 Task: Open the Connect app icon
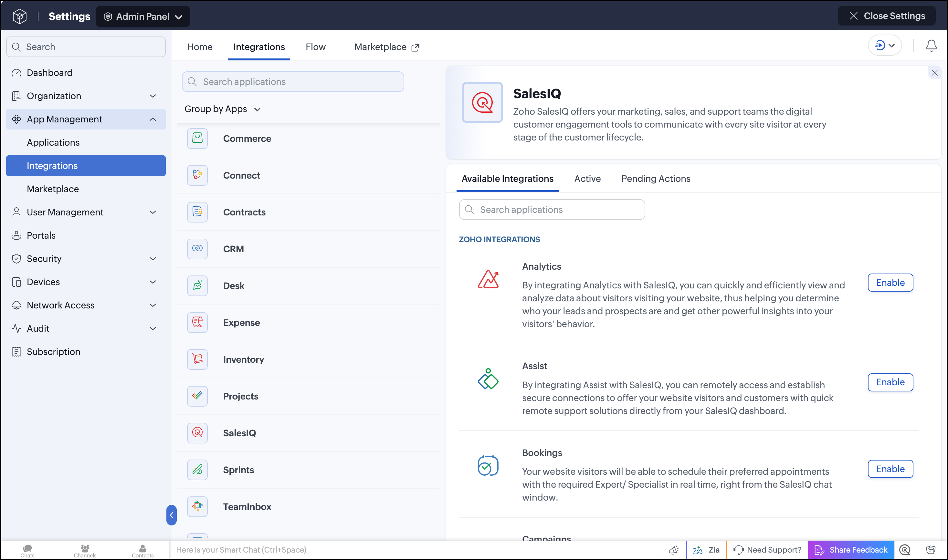pos(197,175)
